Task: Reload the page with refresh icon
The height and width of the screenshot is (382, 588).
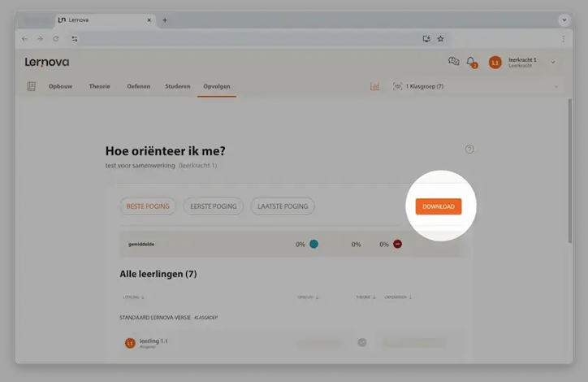Action: click(x=56, y=39)
